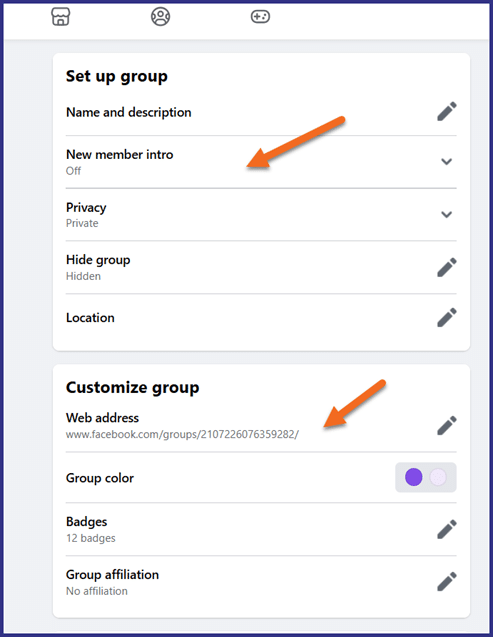493x637 pixels.
Task: Open the Groups people icon
Action: click(x=160, y=17)
